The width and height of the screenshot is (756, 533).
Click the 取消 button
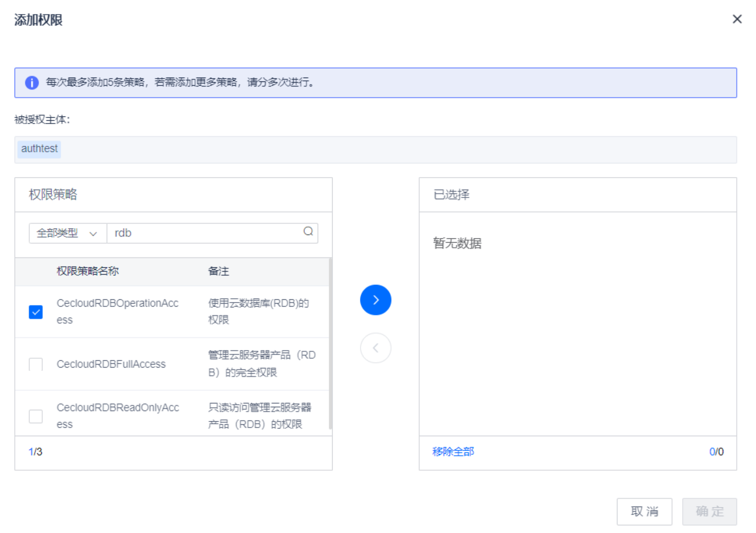tap(644, 511)
